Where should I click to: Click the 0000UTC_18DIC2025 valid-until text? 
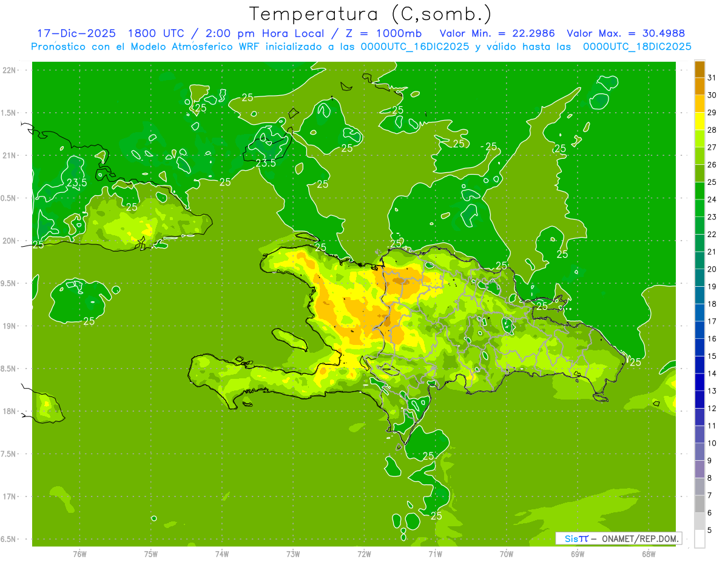pos(637,47)
